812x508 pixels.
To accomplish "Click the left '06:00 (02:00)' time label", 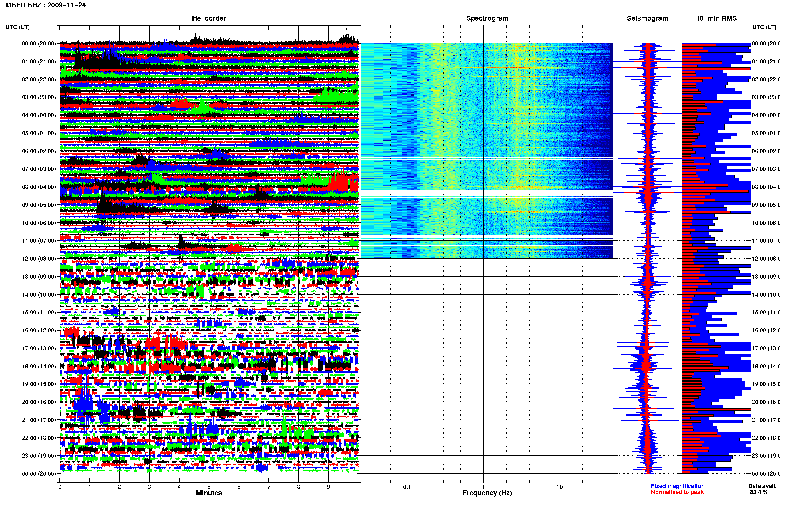I will [39, 151].
